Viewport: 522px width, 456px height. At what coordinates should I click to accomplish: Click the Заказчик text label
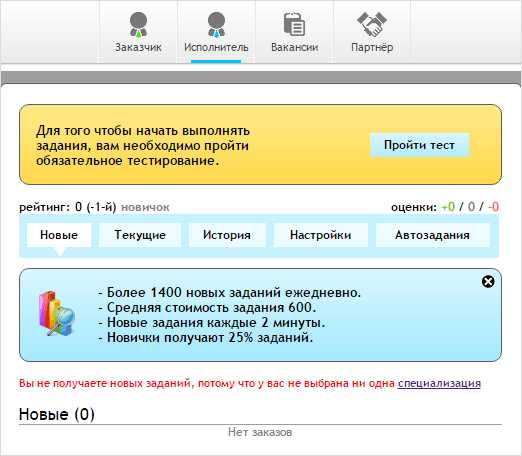pos(138,47)
